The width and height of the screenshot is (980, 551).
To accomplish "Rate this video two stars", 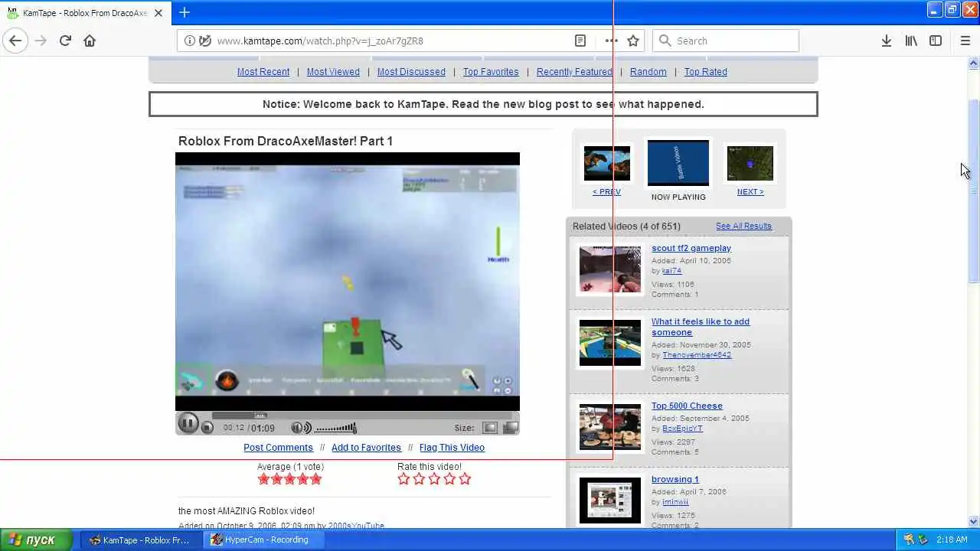I will click(419, 479).
